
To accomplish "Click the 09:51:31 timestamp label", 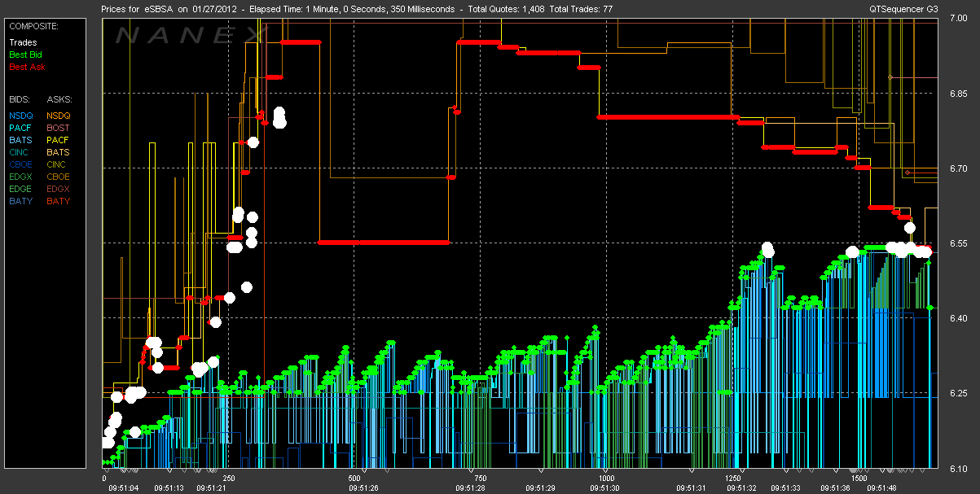I will pos(691,488).
